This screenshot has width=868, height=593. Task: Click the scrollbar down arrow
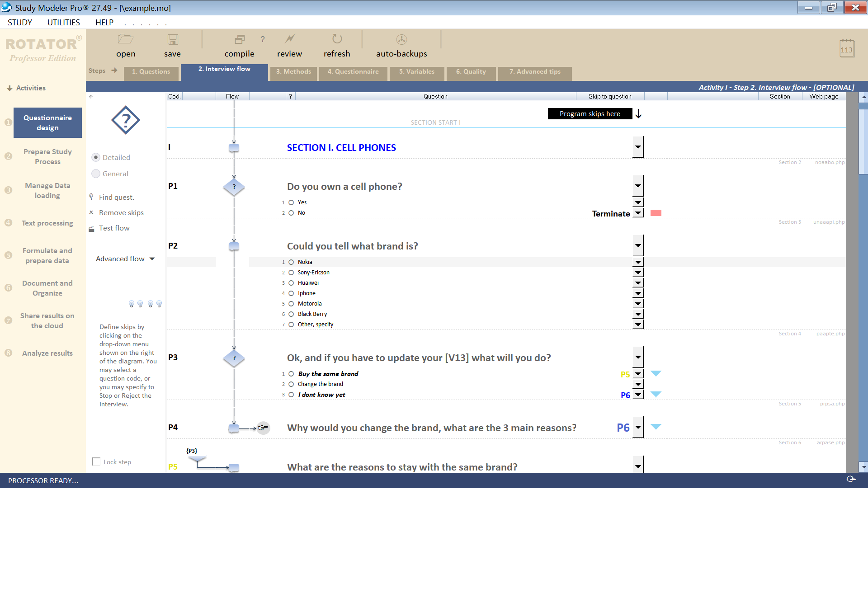(x=863, y=467)
